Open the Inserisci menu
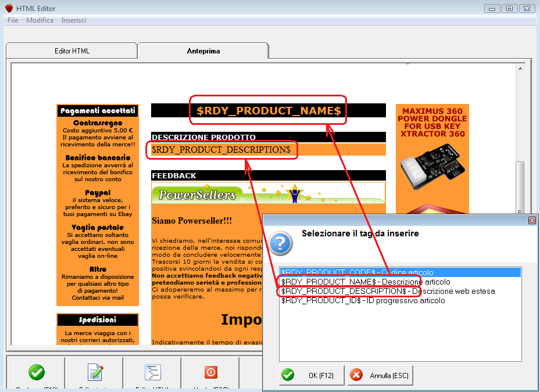This screenshot has height=392, width=540. point(73,20)
